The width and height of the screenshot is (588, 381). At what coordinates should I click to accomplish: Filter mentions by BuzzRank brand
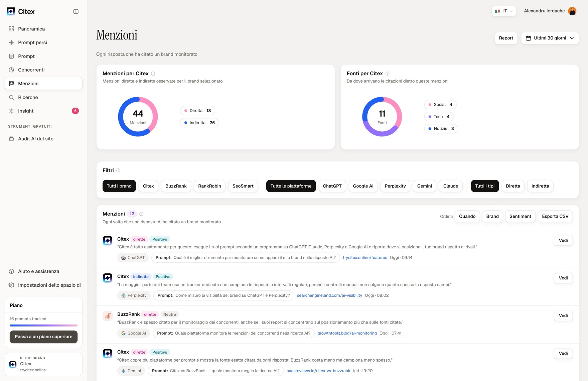[176, 186]
